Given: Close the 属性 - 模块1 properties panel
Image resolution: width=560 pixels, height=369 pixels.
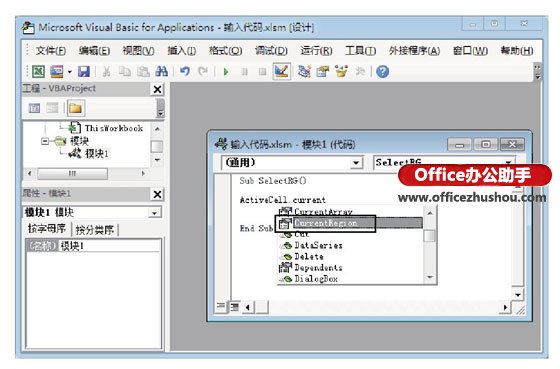Looking at the screenshot, I should click(x=157, y=194).
